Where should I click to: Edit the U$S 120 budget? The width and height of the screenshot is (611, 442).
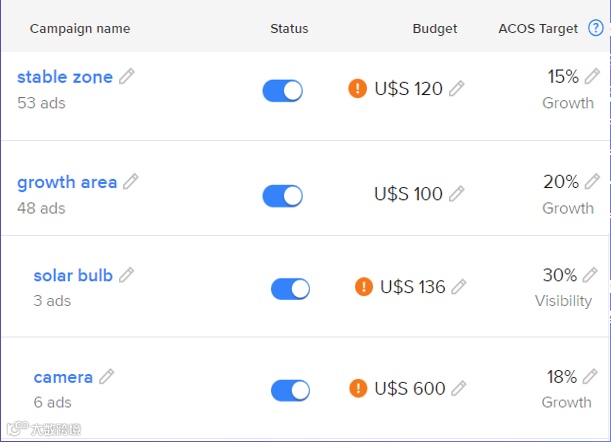[x=457, y=89]
